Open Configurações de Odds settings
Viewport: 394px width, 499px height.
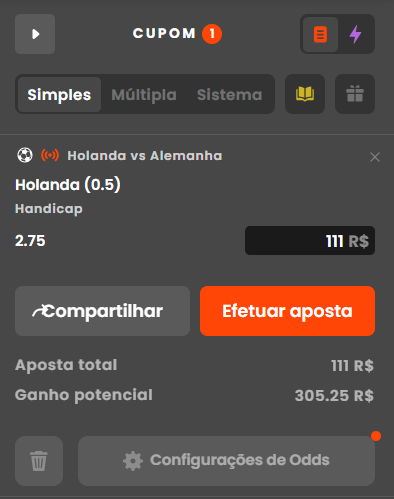pos(226,461)
